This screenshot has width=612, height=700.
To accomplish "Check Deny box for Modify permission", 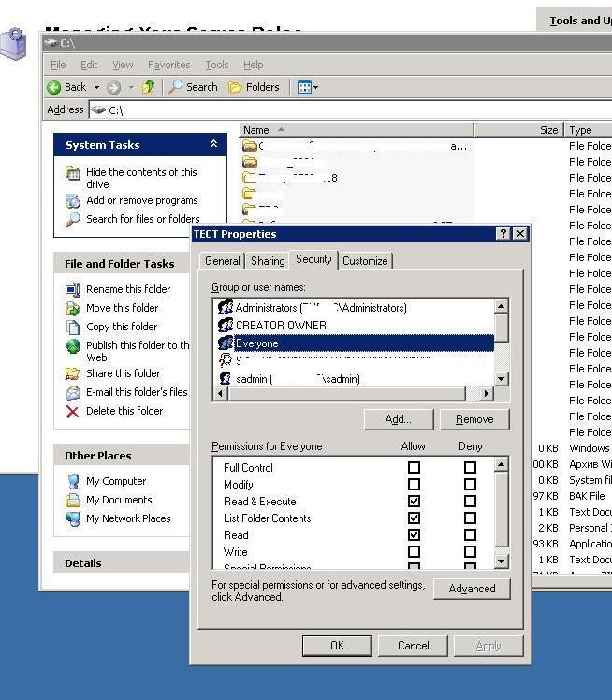I will click(470, 485).
